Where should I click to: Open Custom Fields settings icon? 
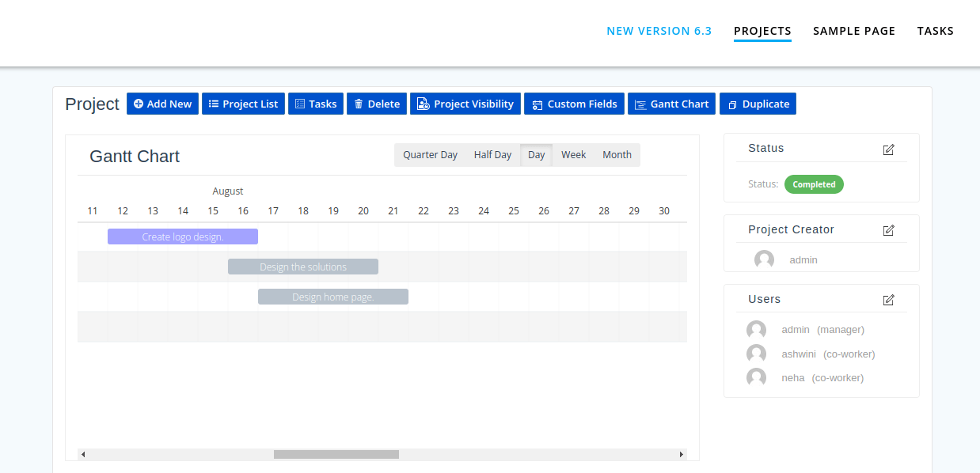(x=538, y=104)
